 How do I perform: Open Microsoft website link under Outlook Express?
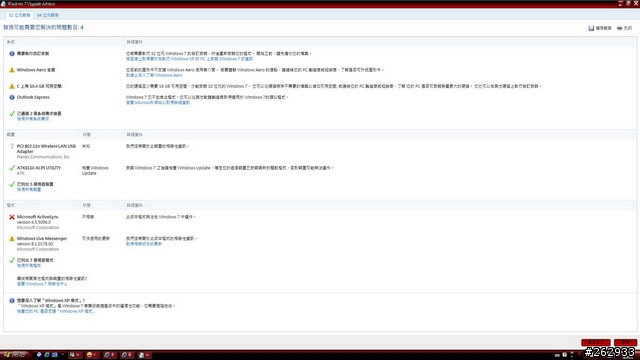(x=158, y=103)
